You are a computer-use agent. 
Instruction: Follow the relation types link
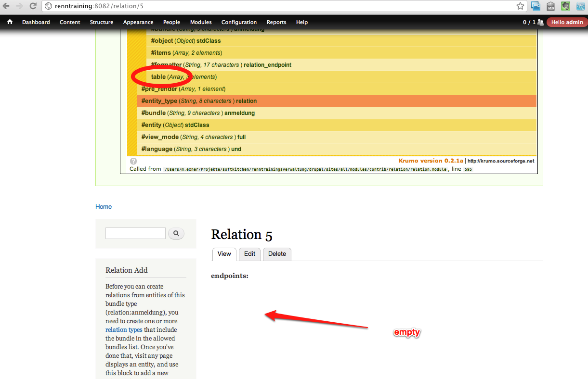click(x=124, y=329)
